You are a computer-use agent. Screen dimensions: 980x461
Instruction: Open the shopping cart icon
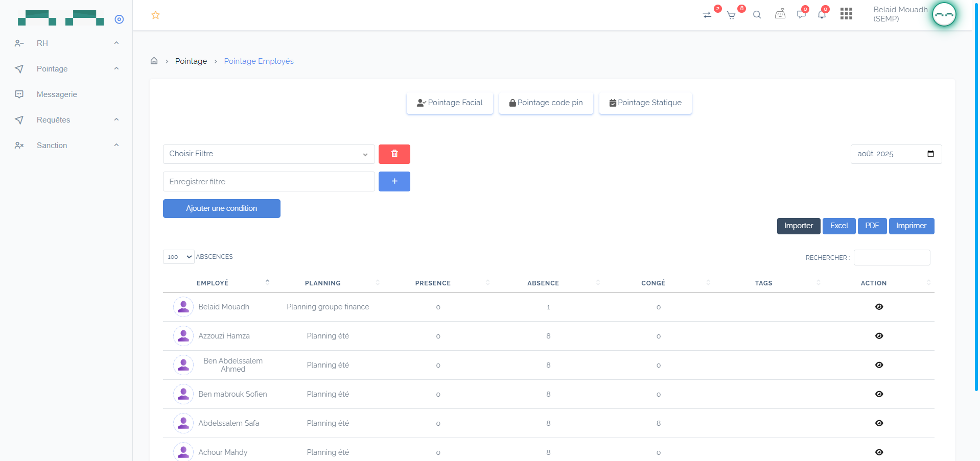(x=731, y=15)
